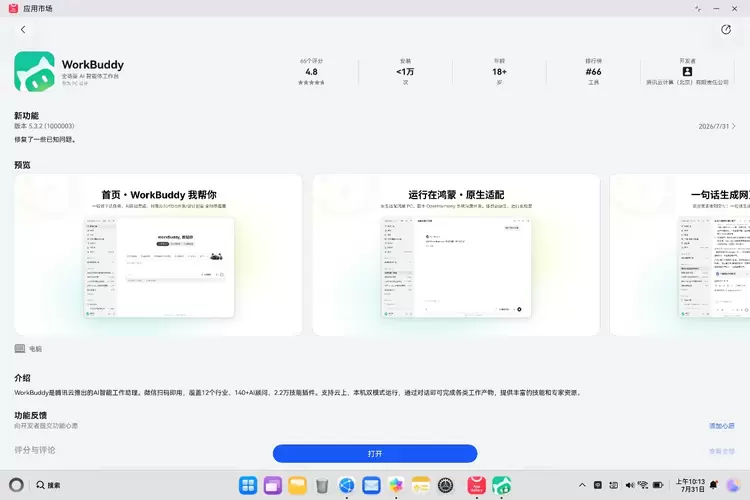The height and width of the screenshot is (500, 750).
Task: Open the Wi-Fi tray icon
Action: pos(643,485)
